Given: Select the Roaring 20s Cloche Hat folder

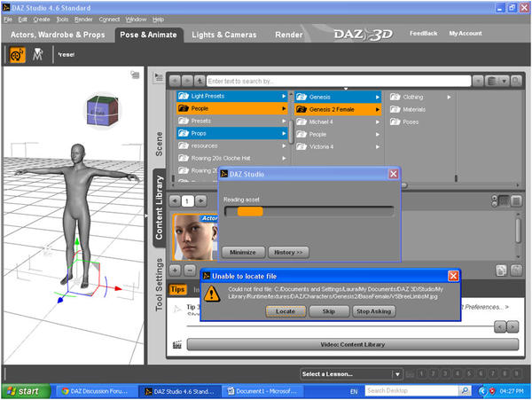Looking at the screenshot, I should [x=232, y=158].
